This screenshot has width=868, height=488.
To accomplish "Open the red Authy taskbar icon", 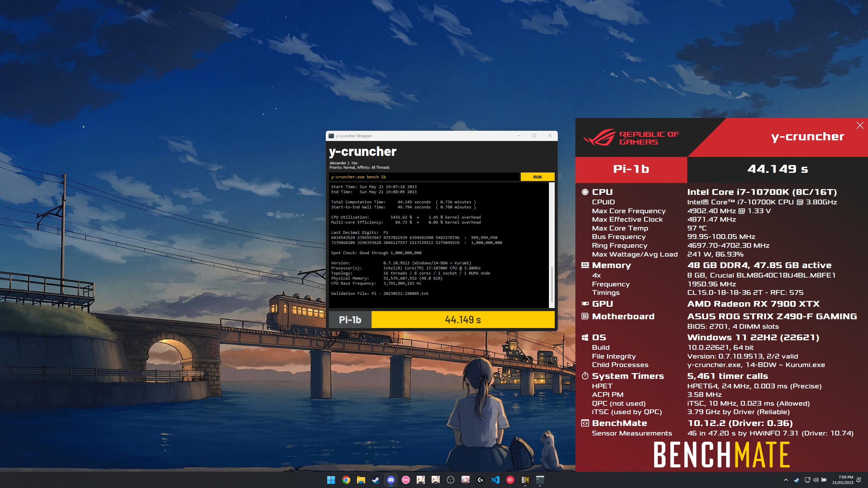I will pyautogui.click(x=510, y=480).
